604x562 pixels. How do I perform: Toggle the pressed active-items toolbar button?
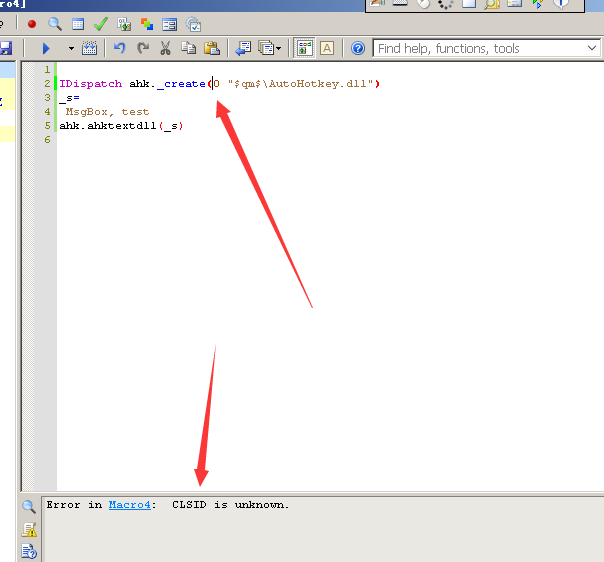point(305,48)
